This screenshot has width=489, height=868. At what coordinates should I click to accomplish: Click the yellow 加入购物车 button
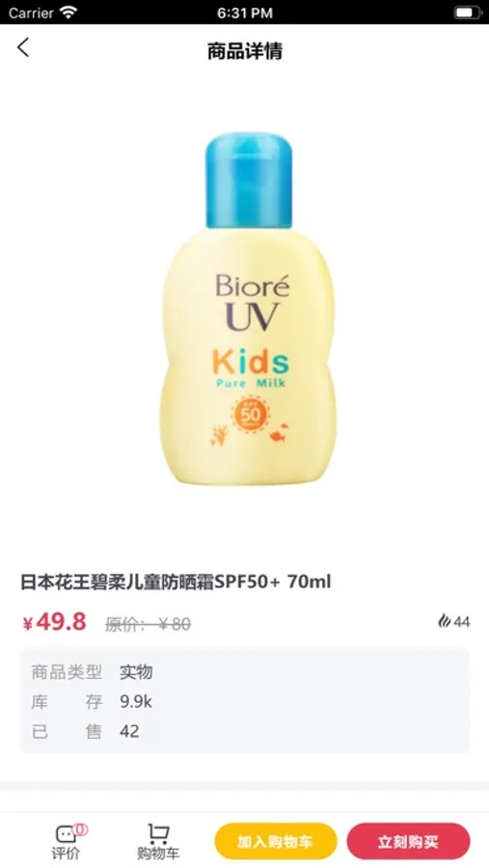pyautogui.click(x=276, y=841)
